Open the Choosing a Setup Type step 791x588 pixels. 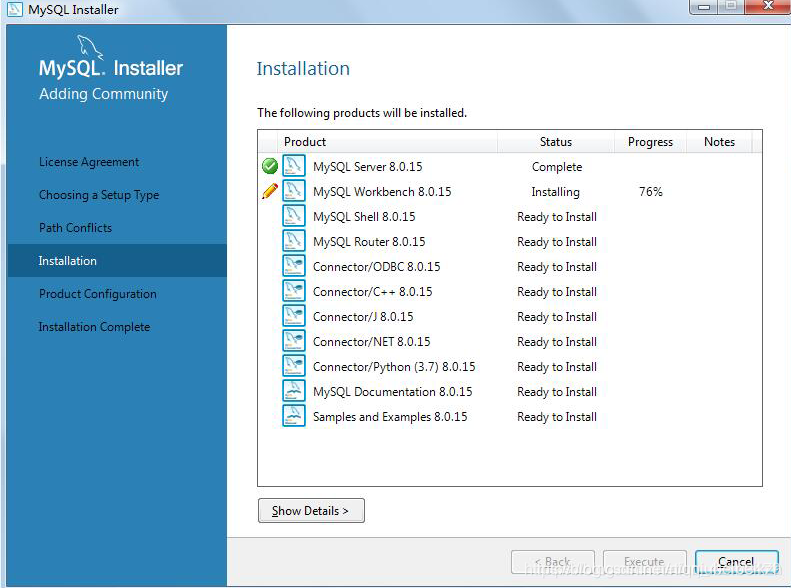coord(99,195)
